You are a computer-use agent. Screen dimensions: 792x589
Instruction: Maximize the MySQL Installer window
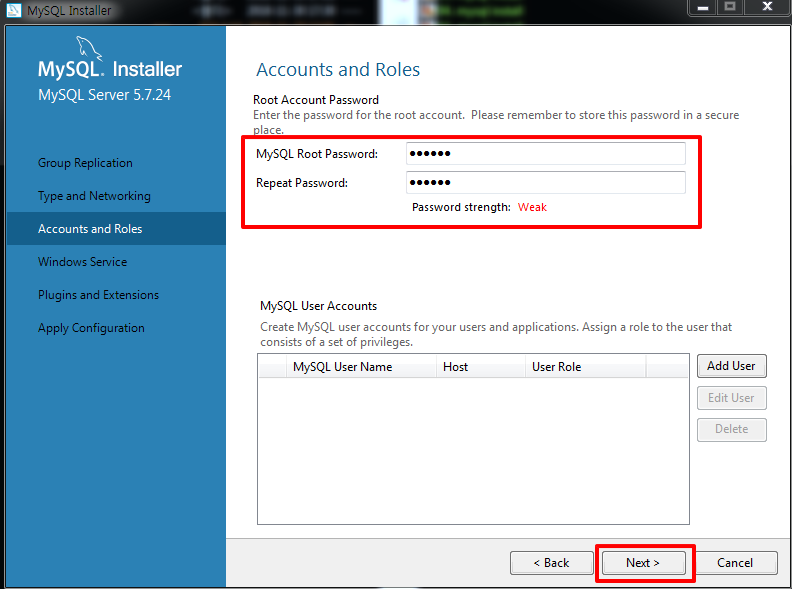click(730, 7)
